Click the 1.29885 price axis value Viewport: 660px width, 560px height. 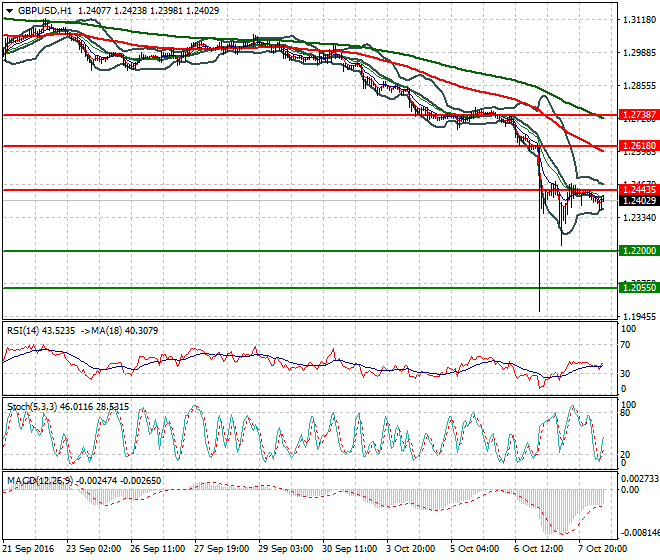(639, 53)
